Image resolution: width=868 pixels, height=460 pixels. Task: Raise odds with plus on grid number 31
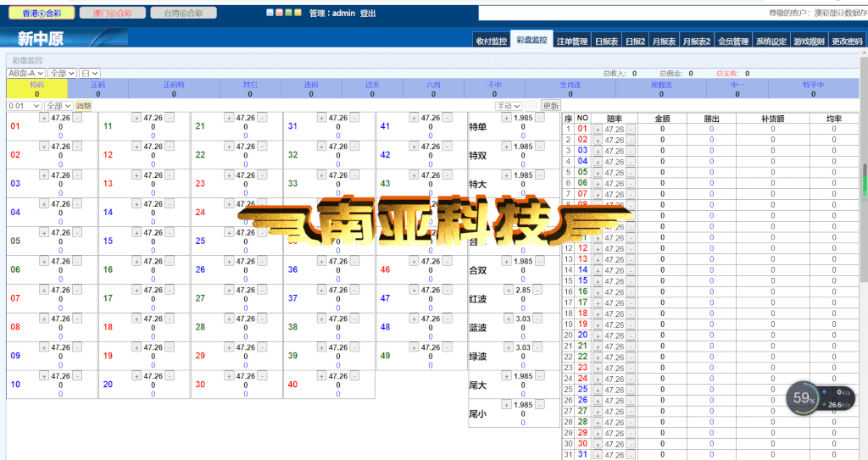coord(321,118)
